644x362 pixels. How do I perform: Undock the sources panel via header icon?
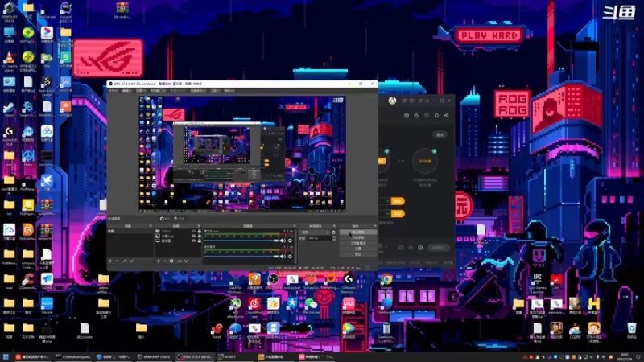(x=198, y=226)
